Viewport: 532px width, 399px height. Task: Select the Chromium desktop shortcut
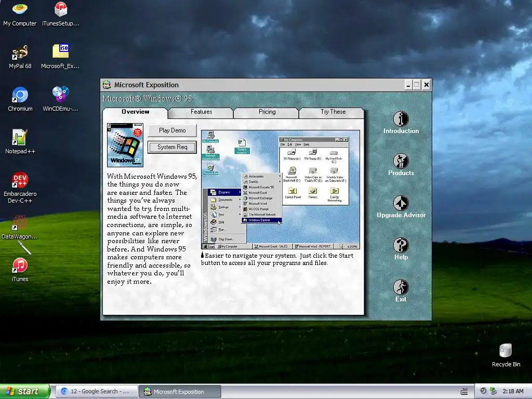20,99
